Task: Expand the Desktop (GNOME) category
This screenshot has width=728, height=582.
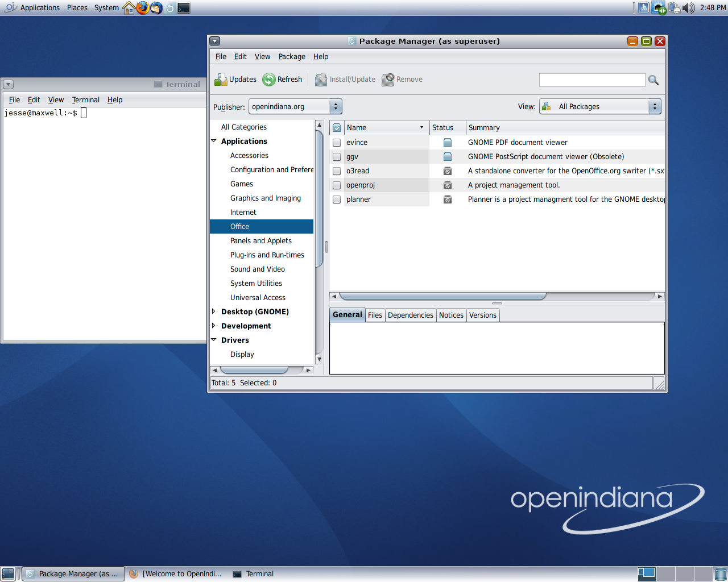Action: coord(214,311)
